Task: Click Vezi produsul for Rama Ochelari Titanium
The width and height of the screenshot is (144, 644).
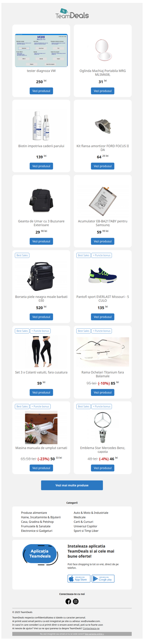Action: pyautogui.click(x=103, y=393)
